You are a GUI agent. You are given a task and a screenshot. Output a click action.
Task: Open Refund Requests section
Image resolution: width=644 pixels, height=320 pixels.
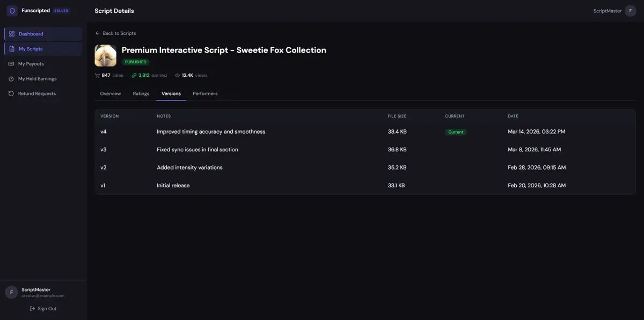[x=43, y=93]
